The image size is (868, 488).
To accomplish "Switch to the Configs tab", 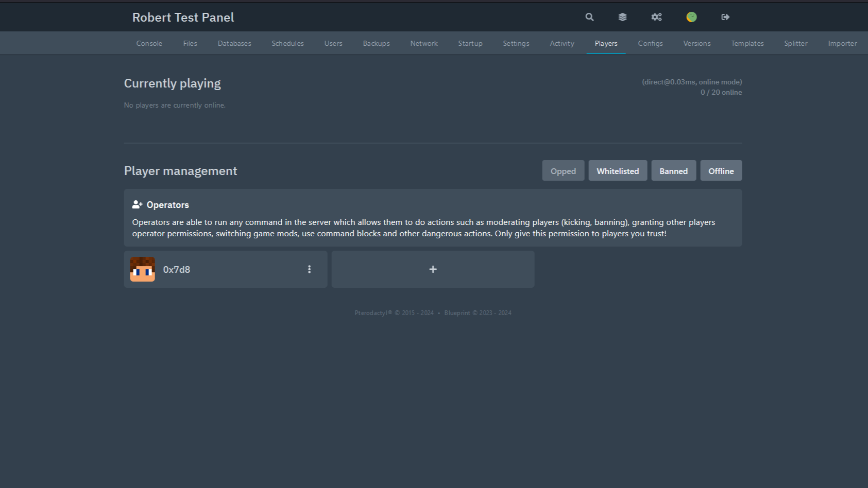I will pyautogui.click(x=650, y=43).
